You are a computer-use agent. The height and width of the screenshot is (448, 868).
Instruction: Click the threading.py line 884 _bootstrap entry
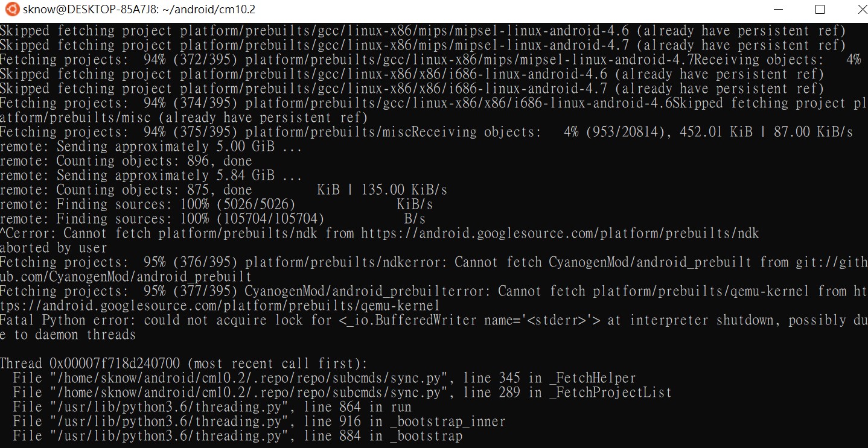237,436
